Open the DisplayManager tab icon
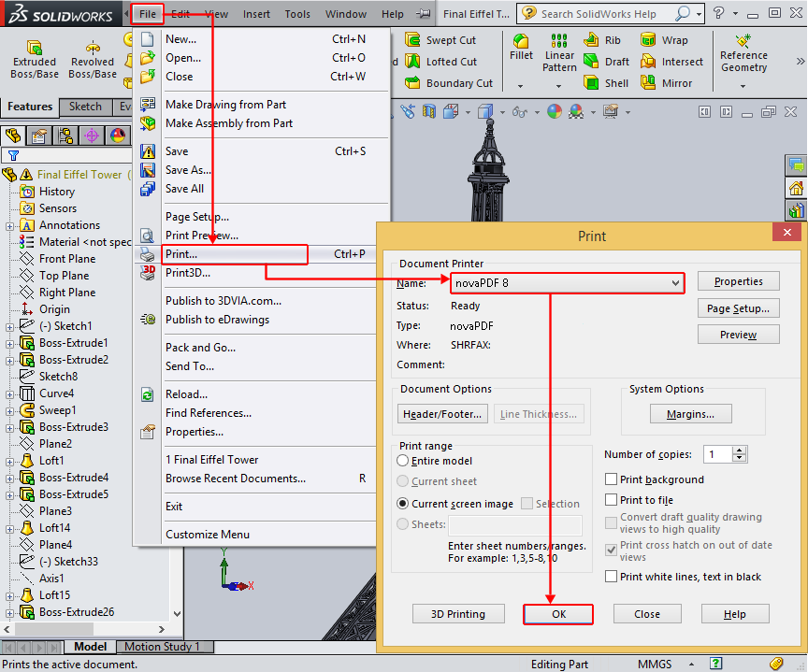The height and width of the screenshot is (672, 808). click(118, 136)
